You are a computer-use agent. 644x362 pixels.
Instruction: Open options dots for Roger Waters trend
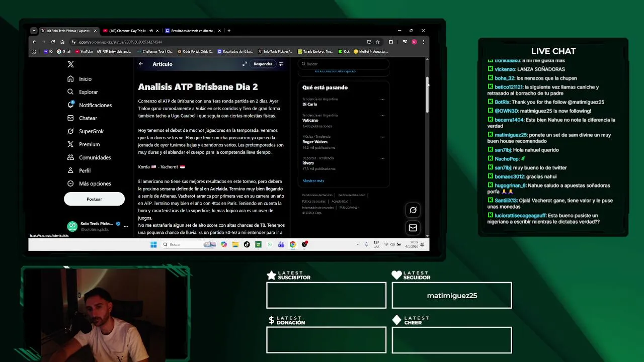(382, 137)
